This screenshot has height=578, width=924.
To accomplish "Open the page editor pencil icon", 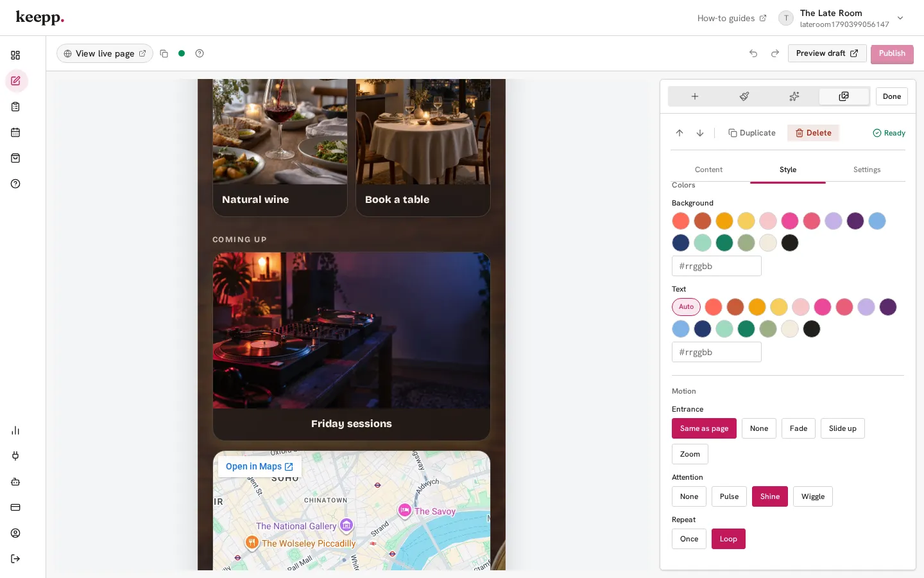I will coord(15,81).
